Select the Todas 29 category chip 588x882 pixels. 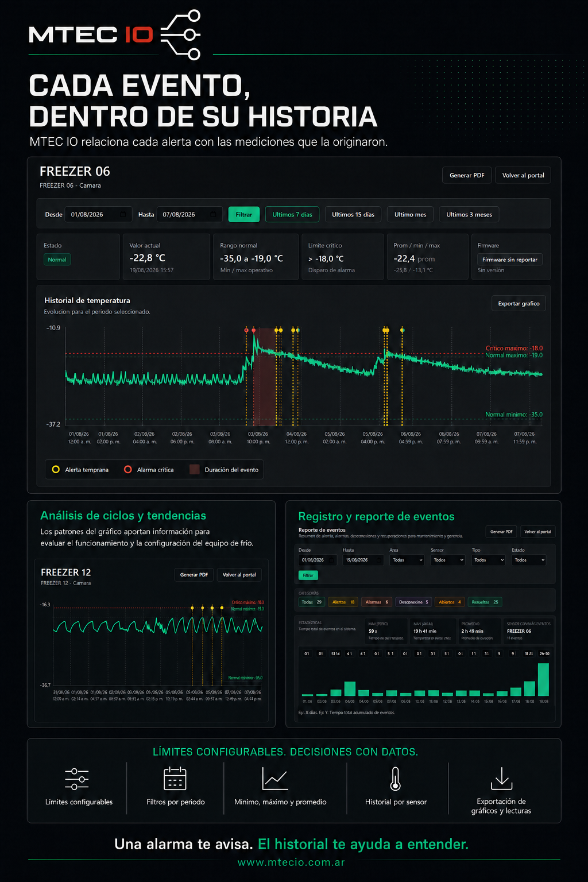tap(312, 602)
